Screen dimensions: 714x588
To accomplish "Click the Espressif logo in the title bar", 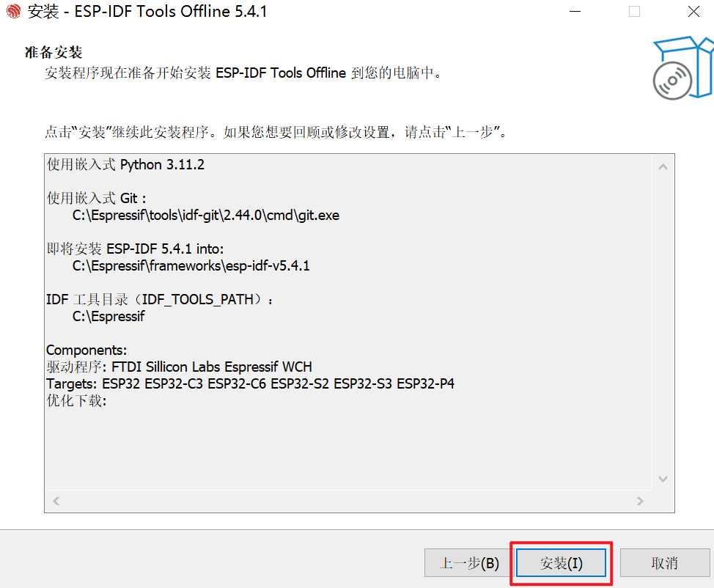I will pyautogui.click(x=14, y=11).
